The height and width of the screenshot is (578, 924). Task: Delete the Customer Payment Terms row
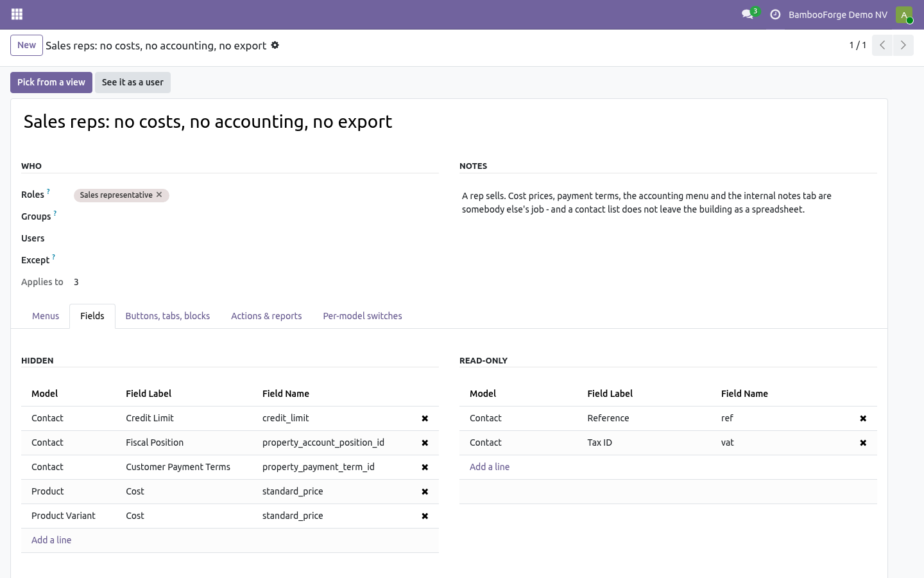(x=425, y=467)
